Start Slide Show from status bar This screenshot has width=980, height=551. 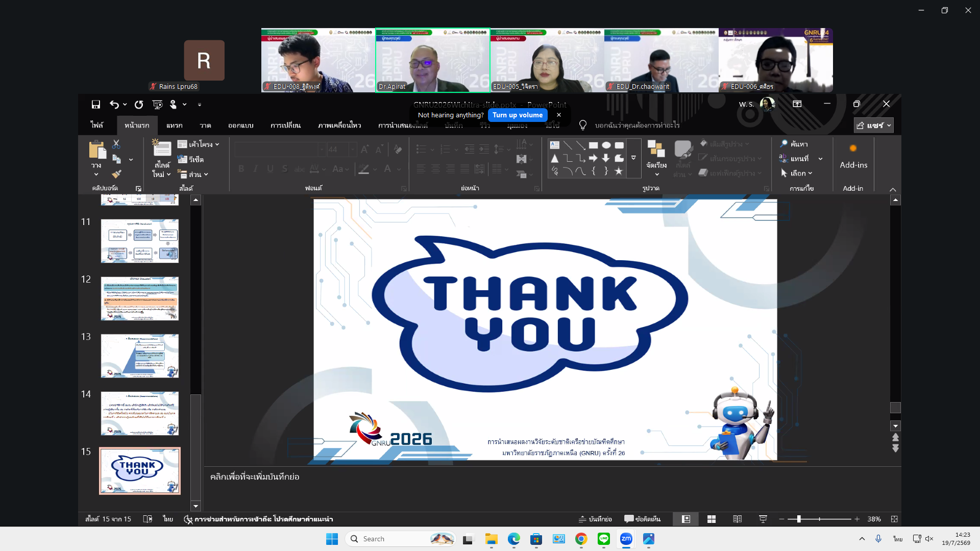tap(763, 519)
